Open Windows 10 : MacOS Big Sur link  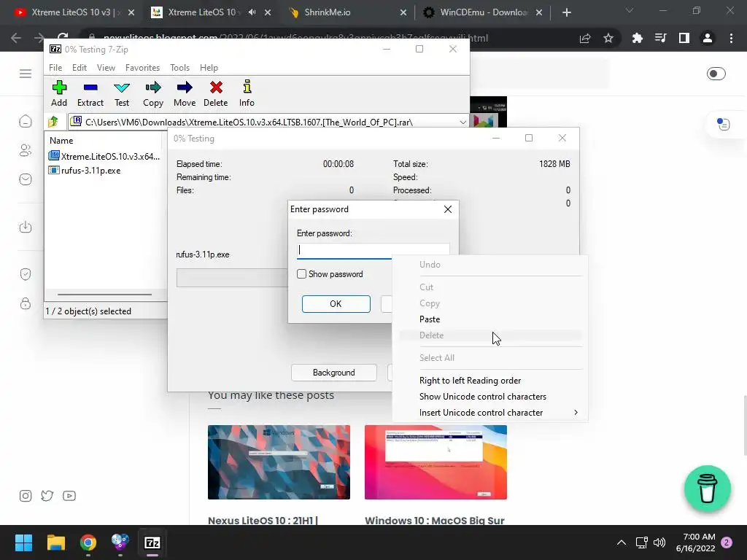[x=435, y=521]
